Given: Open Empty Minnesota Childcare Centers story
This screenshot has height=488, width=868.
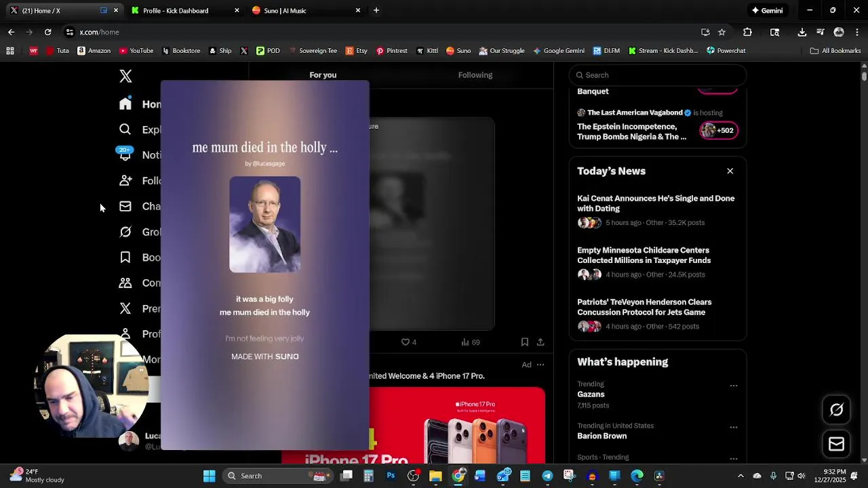Looking at the screenshot, I should (x=657, y=262).
